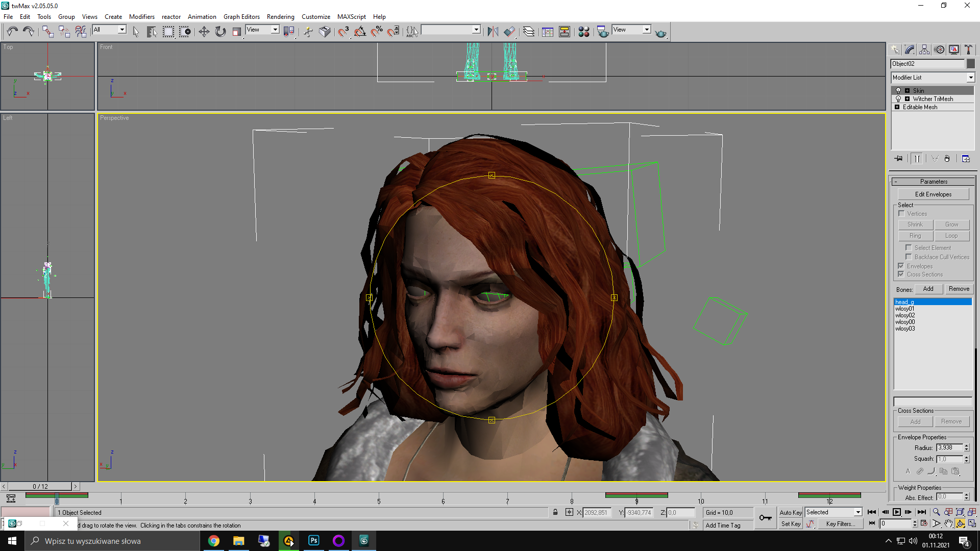Activate the Select and Rotate tool
Image resolution: width=980 pixels, height=551 pixels.
220,32
